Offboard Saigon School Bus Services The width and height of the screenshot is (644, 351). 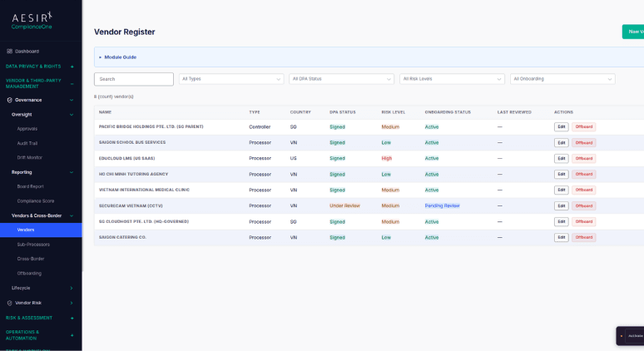pos(583,143)
